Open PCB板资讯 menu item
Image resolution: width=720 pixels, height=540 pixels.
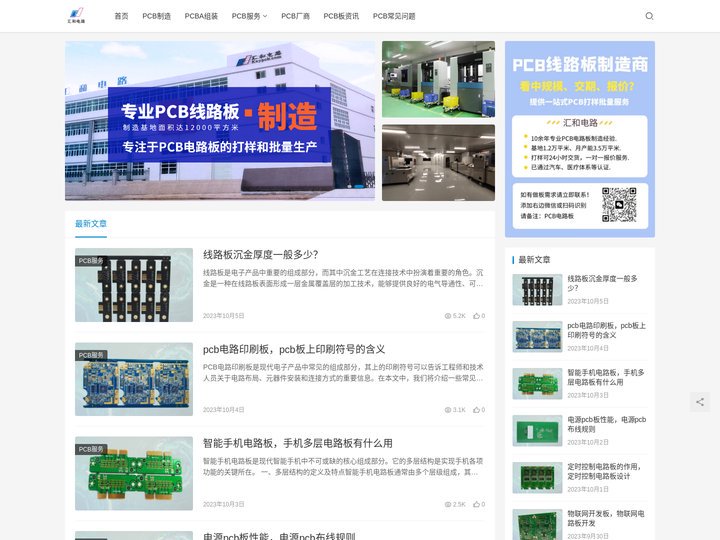pos(341,16)
